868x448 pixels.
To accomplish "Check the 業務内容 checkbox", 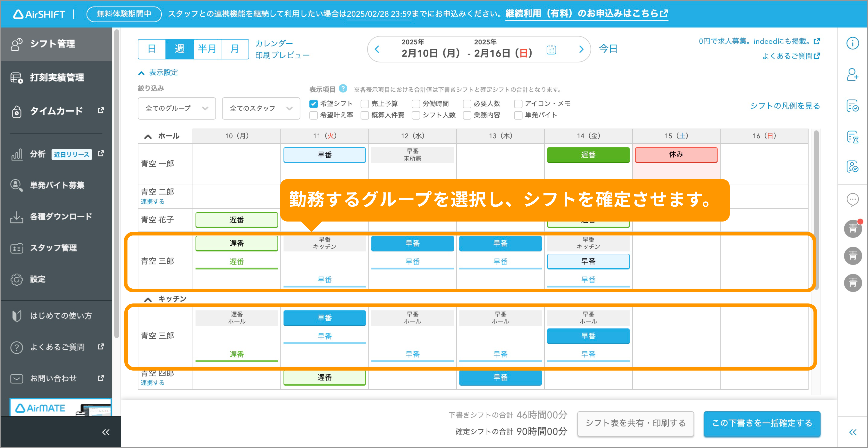I will click(467, 115).
